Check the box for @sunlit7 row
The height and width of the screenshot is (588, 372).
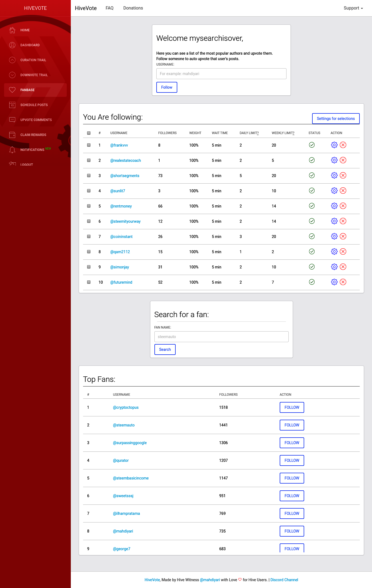[x=89, y=191]
